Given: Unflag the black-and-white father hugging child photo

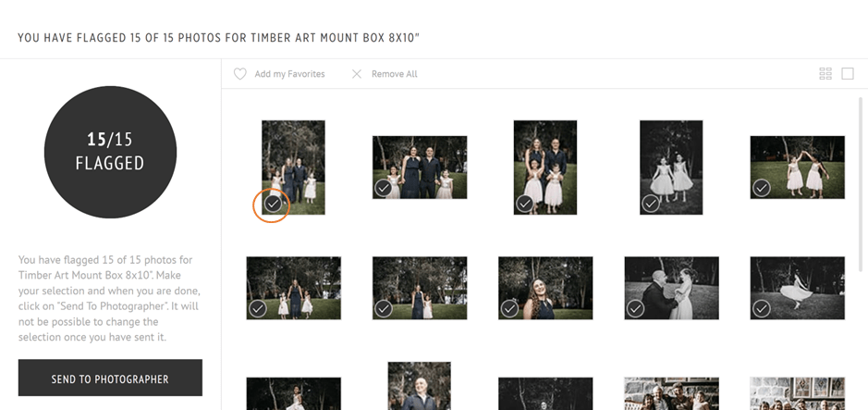Looking at the screenshot, I should coord(636,309).
